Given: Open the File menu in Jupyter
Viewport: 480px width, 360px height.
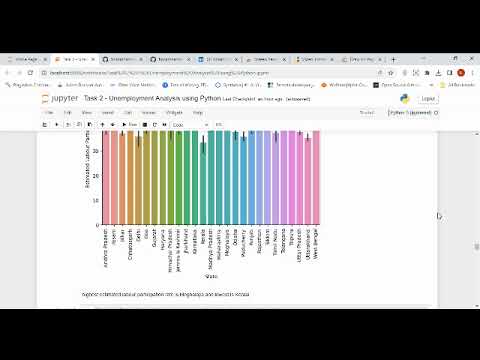Looking at the screenshot, I should coord(49,113).
